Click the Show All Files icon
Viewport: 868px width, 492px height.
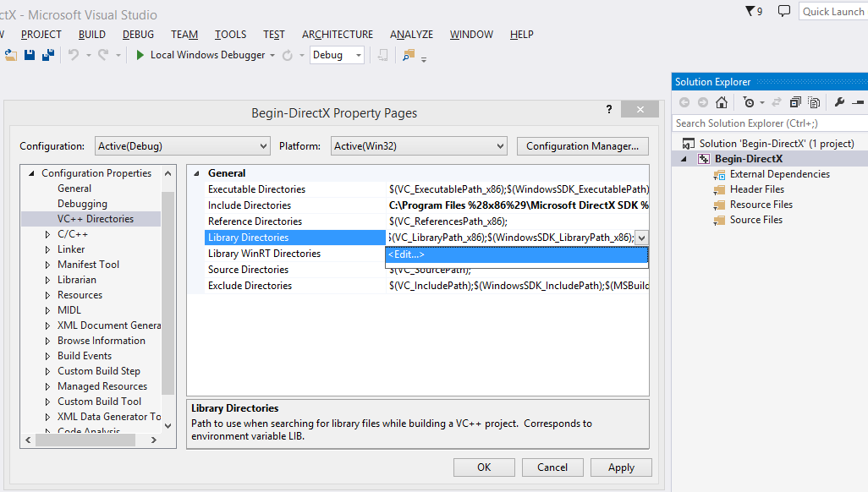pos(814,102)
